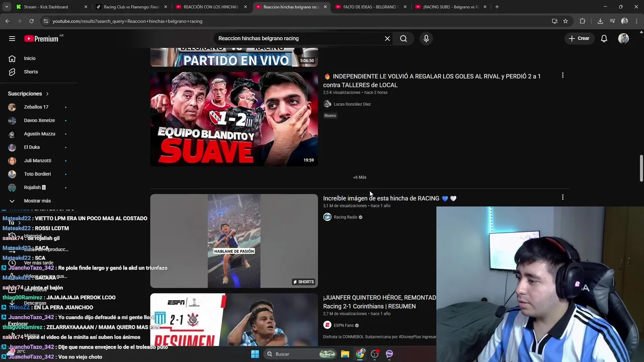Open the Chrome three-dot menu
Image resolution: width=644 pixels, height=362 pixels.
636,21
